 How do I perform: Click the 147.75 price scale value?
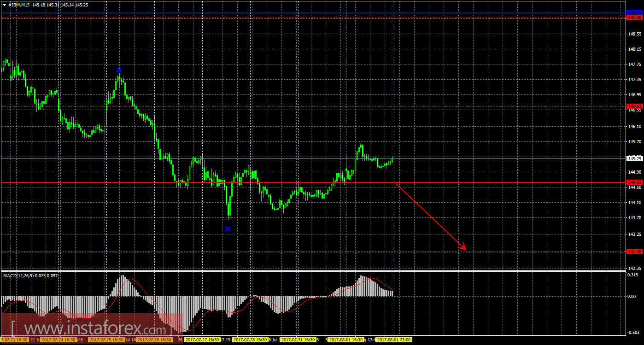(x=635, y=64)
